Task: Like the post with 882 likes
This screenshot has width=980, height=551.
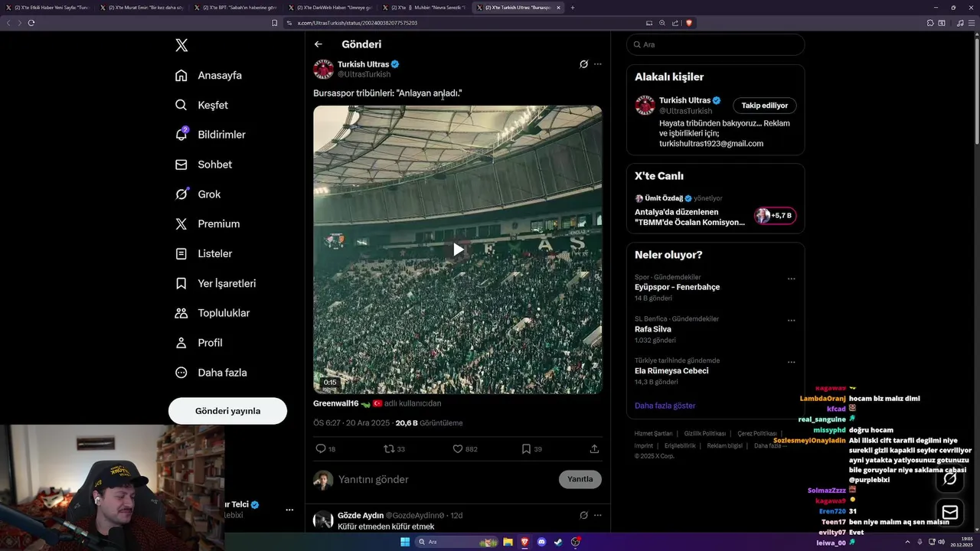Action: tap(458, 448)
